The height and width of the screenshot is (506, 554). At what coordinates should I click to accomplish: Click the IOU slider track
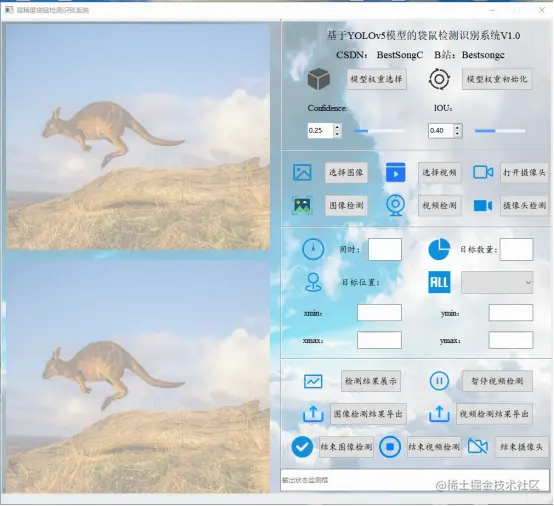[500, 131]
